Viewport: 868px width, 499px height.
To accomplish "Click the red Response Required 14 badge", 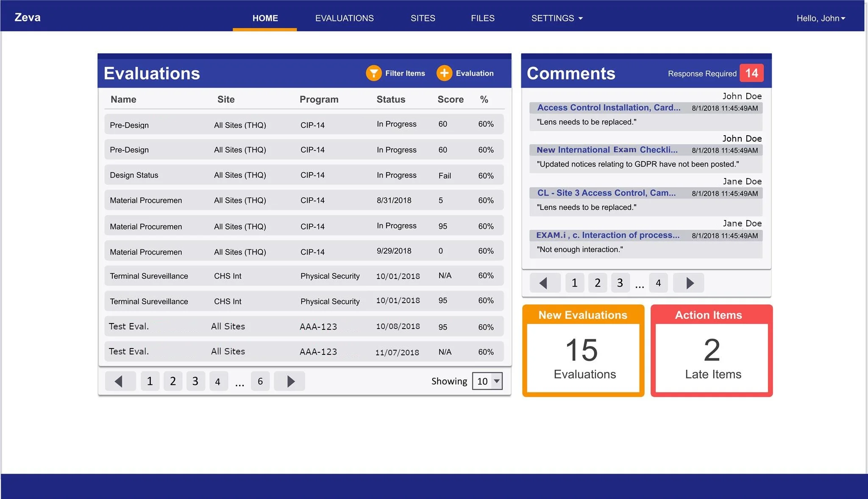I will 751,73.
